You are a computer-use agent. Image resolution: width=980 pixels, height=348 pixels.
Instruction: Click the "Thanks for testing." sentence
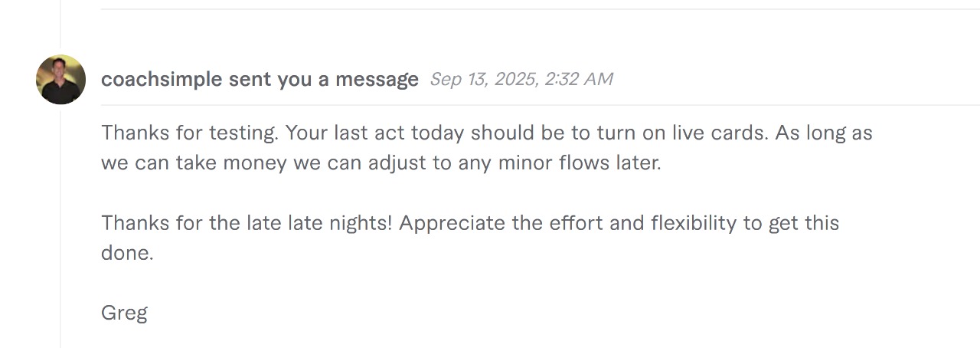click(189, 133)
